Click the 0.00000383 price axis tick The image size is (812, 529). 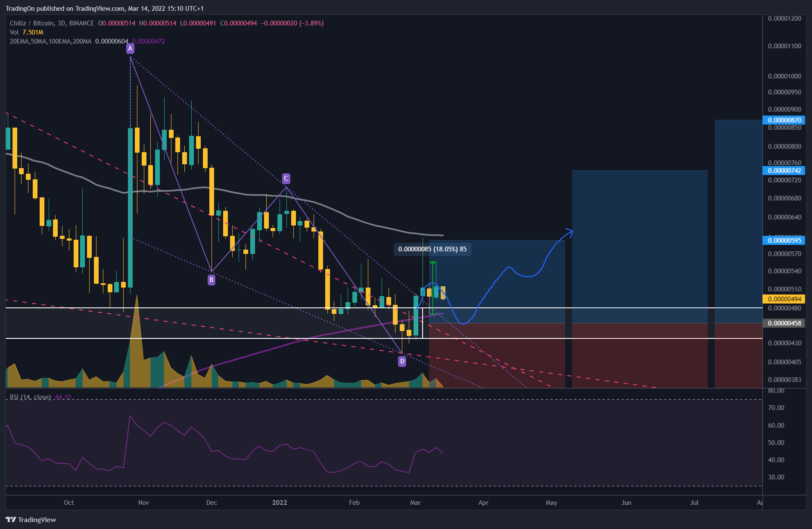(784, 380)
